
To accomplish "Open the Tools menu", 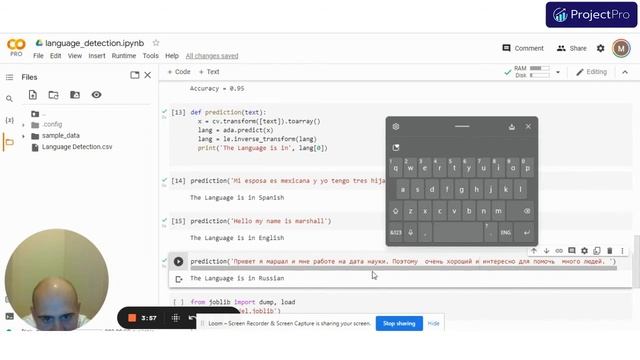I will click(151, 56).
